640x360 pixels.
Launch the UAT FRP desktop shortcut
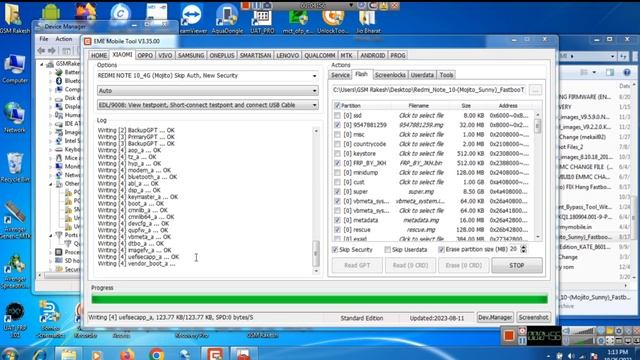point(14,320)
